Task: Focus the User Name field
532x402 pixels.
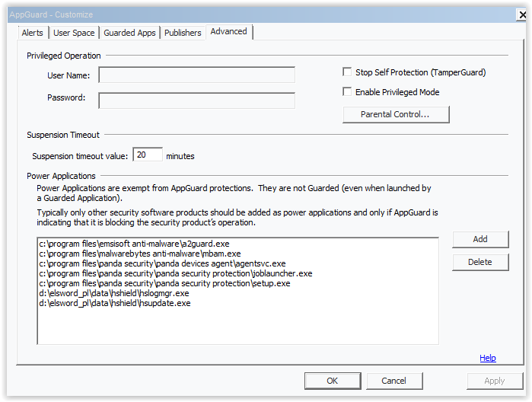Action: point(197,75)
